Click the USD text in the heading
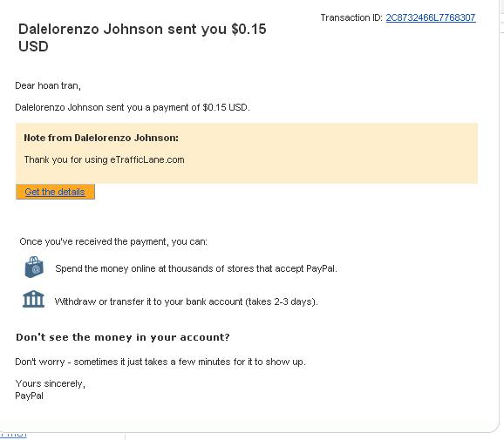 point(33,46)
